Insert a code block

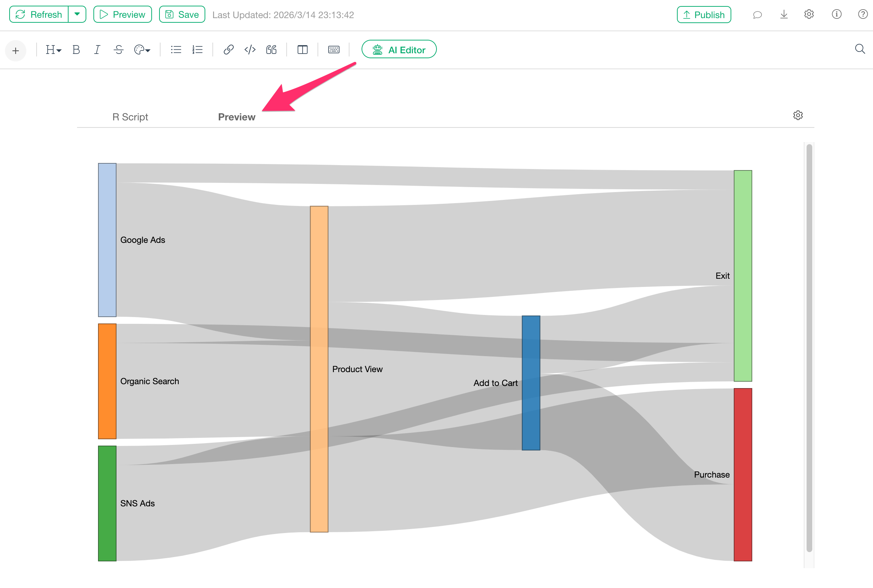(250, 49)
